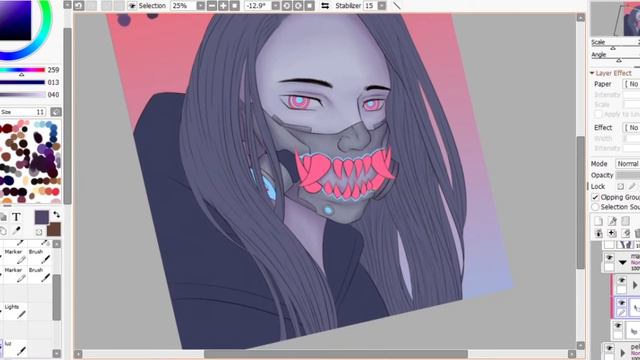Click the zoom out minus button

pos(211,6)
